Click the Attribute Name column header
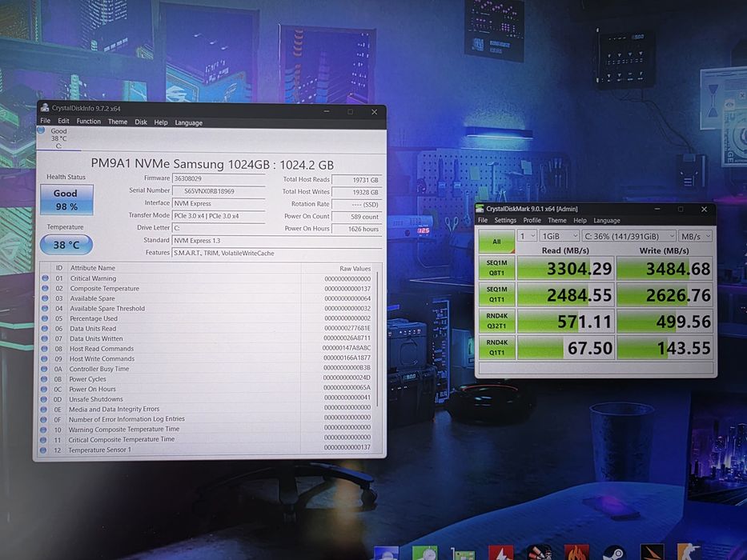 click(x=93, y=268)
